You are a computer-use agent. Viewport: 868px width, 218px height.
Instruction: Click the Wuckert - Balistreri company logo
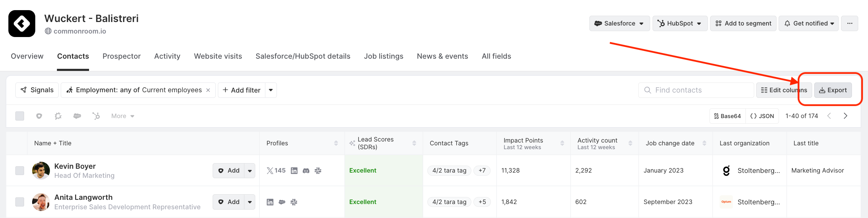coord(22,23)
